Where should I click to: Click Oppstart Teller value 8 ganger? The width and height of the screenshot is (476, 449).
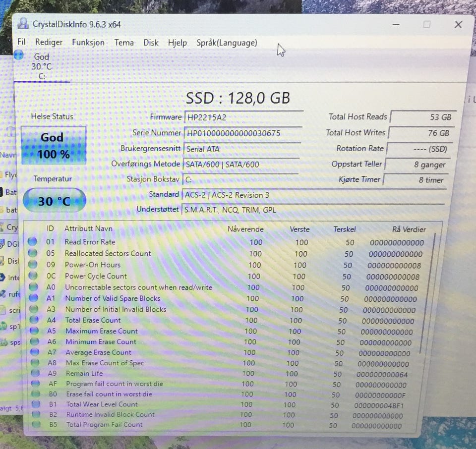click(x=417, y=165)
